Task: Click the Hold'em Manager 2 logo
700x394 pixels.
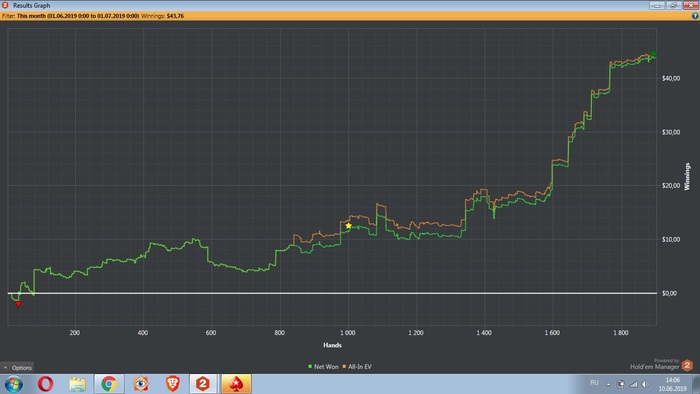Action: click(x=687, y=365)
